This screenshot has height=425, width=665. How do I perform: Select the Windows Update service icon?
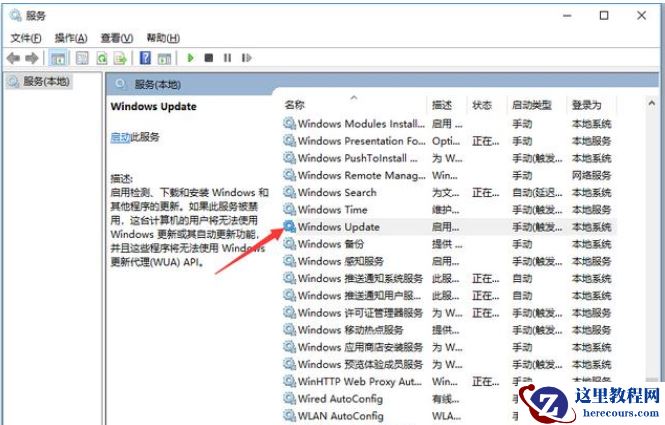290,226
